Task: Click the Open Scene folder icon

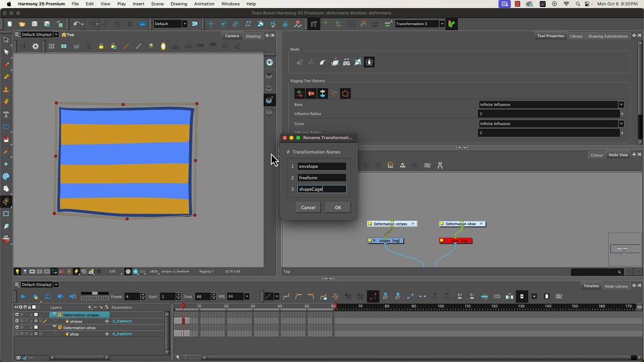Action: tap(22, 24)
